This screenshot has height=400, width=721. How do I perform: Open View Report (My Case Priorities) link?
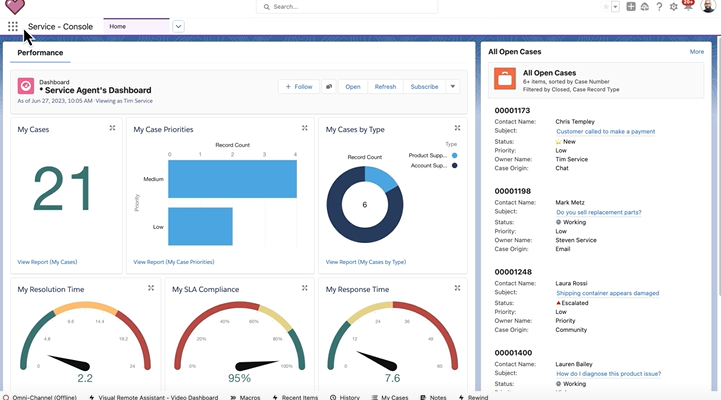[x=174, y=262]
